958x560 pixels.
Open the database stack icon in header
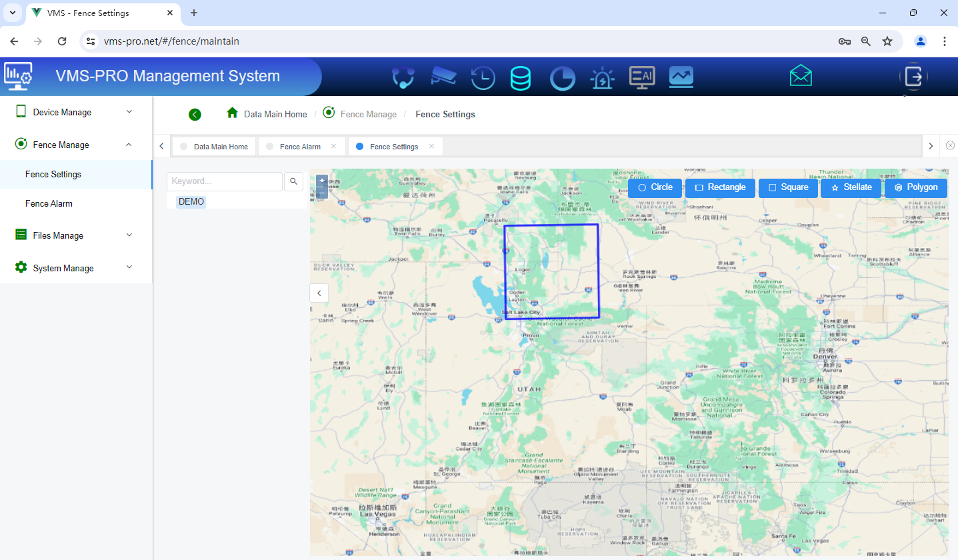(x=520, y=78)
